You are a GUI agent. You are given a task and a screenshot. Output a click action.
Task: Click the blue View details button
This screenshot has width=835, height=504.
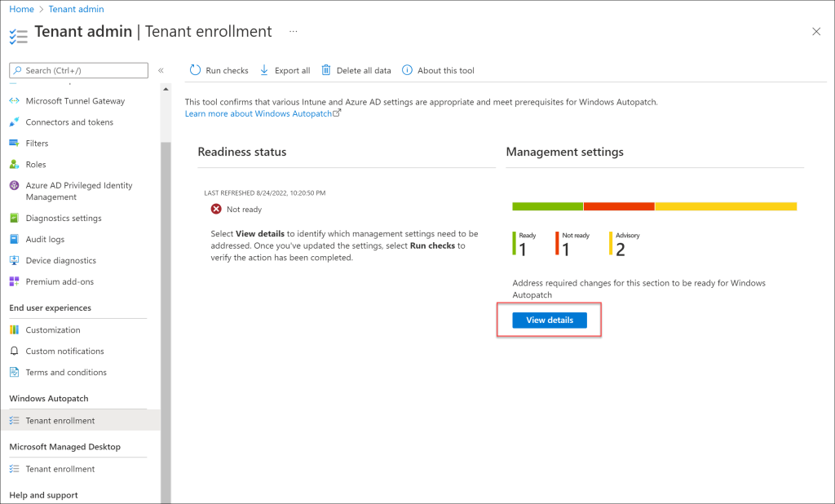tap(550, 321)
